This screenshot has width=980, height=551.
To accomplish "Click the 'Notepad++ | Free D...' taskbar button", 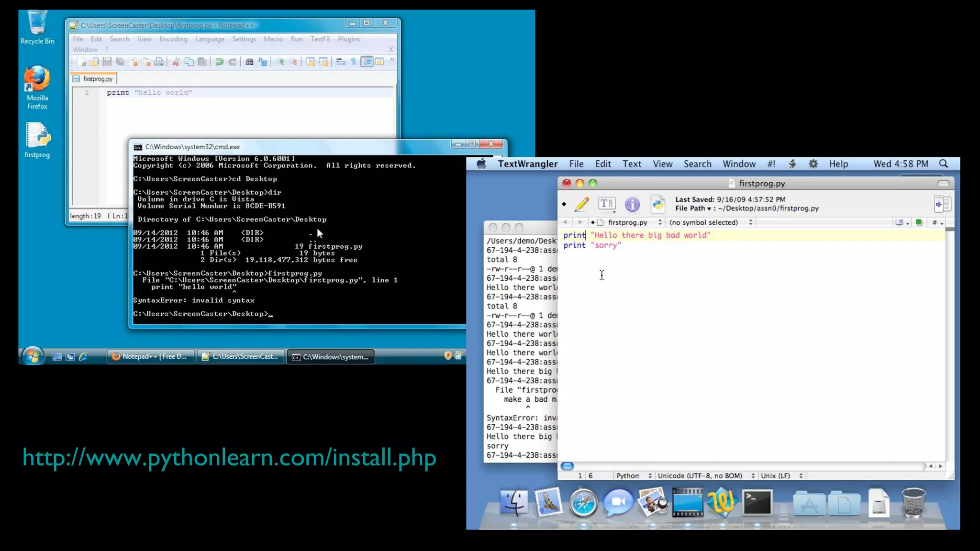I will [150, 357].
